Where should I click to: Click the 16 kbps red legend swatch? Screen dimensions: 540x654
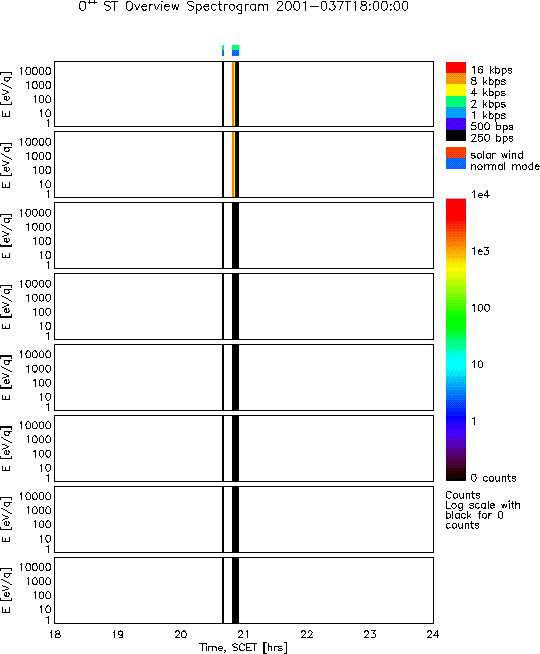pyautogui.click(x=456, y=68)
